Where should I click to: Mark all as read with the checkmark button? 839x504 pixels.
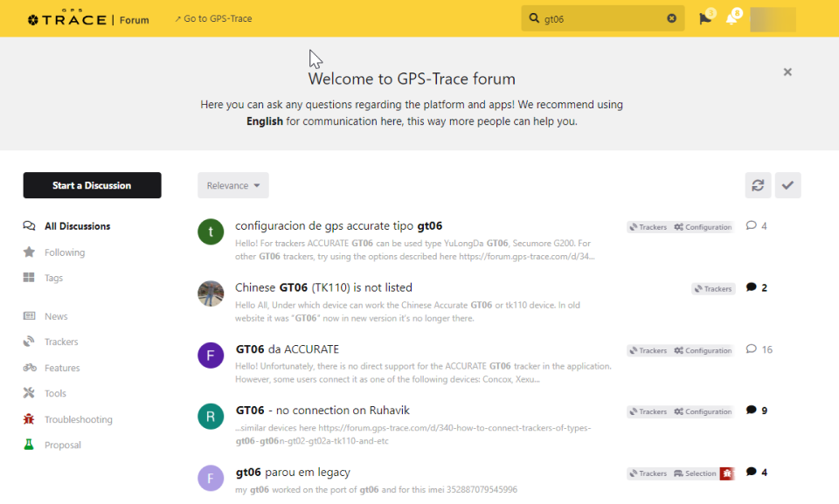point(787,185)
